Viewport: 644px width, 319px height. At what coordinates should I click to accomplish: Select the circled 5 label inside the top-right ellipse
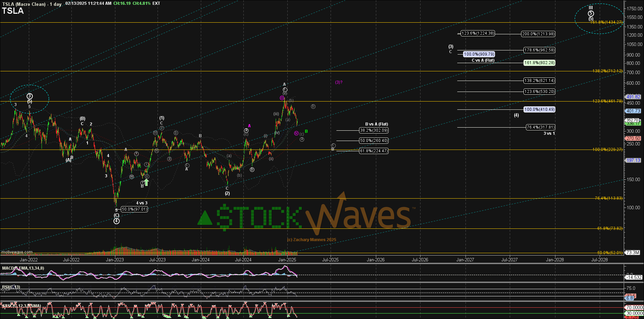coord(591,13)
